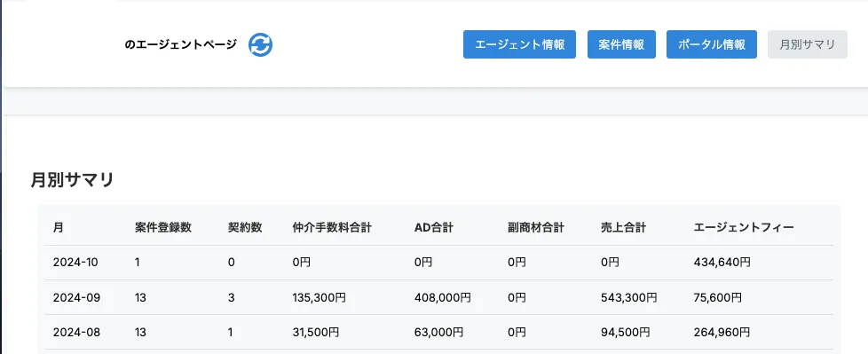Click AD total 408,000円 cell

[442, 297]
